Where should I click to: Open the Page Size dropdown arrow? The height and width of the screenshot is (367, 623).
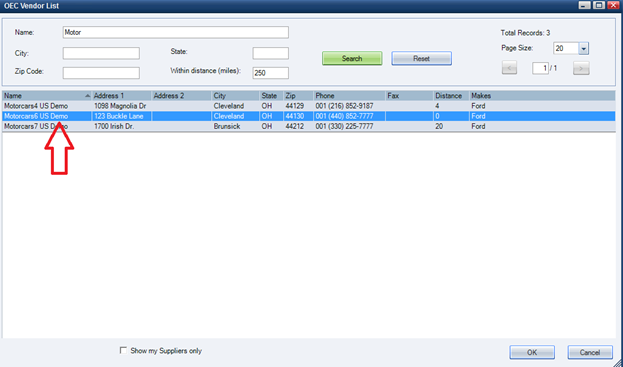coord(583,48)
